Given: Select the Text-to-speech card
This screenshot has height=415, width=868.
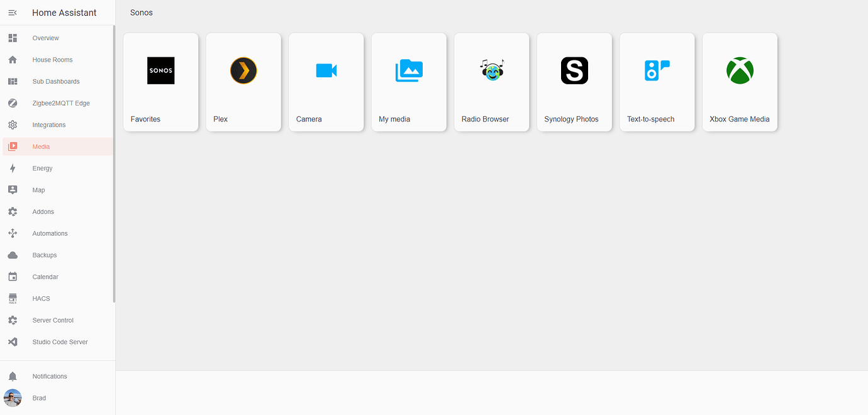Looking at the screenshot, I should pyautogui.click(x=657, y=82).
